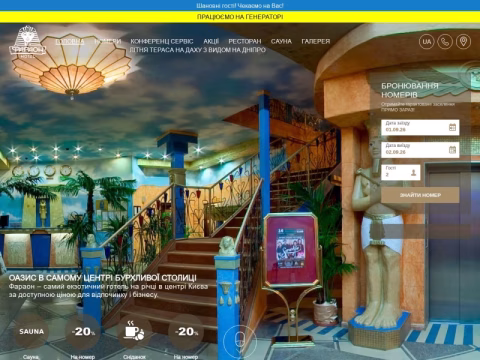The height and width of the screenshot is (360, 480).
Task: Click the breakfast coffee cup icon
Action: pyautogui.click(x=134, y=331)
